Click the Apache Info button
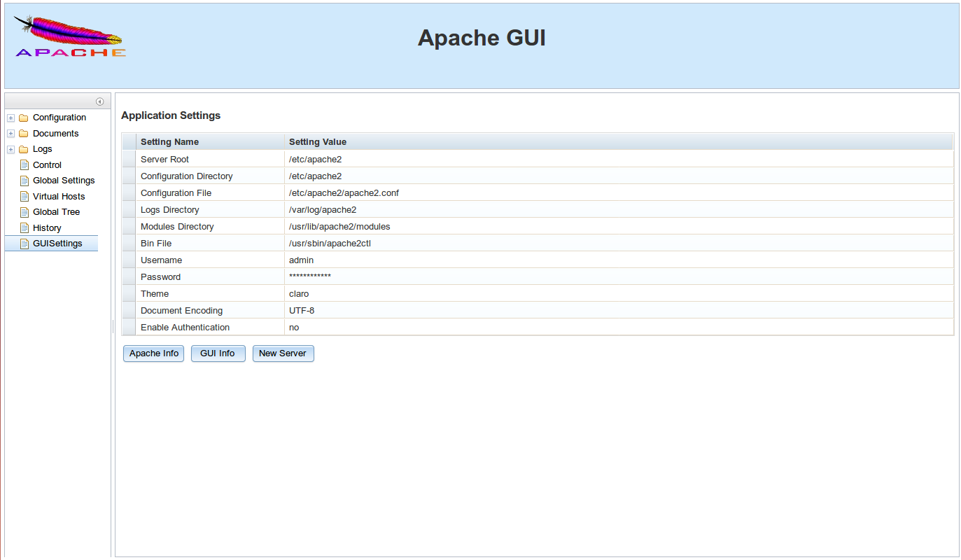The width and height of the screenshot is (961, 560). tap(154, 353)
